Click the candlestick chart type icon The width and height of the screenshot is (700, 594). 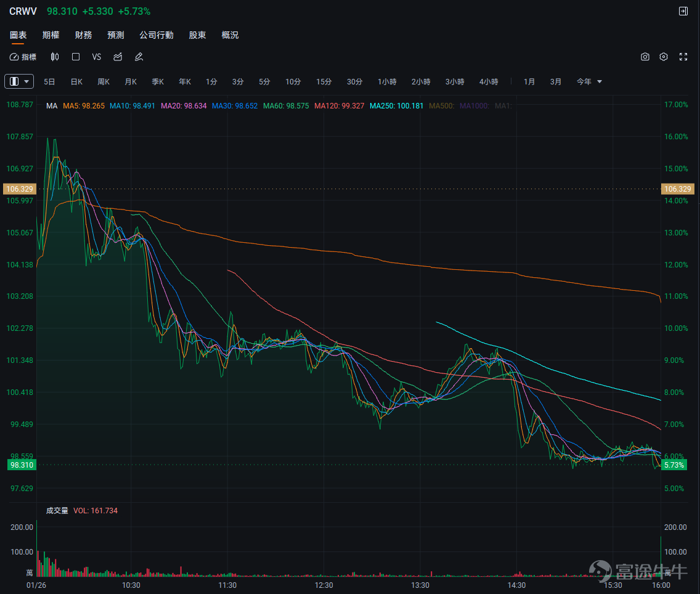(55, 57)
